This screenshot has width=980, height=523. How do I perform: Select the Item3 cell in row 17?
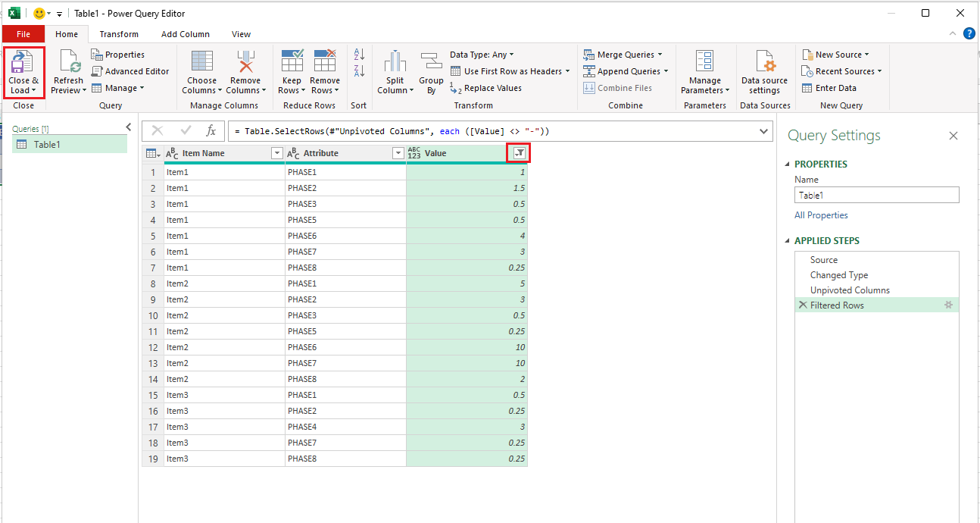click(225, 427)
